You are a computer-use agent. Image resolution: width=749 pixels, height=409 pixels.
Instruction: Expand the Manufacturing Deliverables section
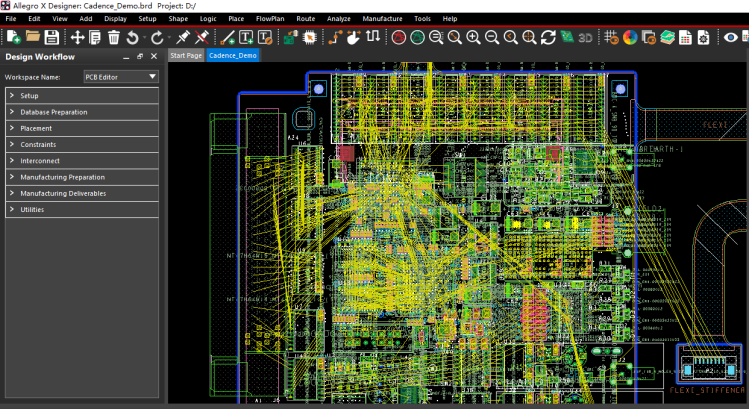tap(82, 193)
